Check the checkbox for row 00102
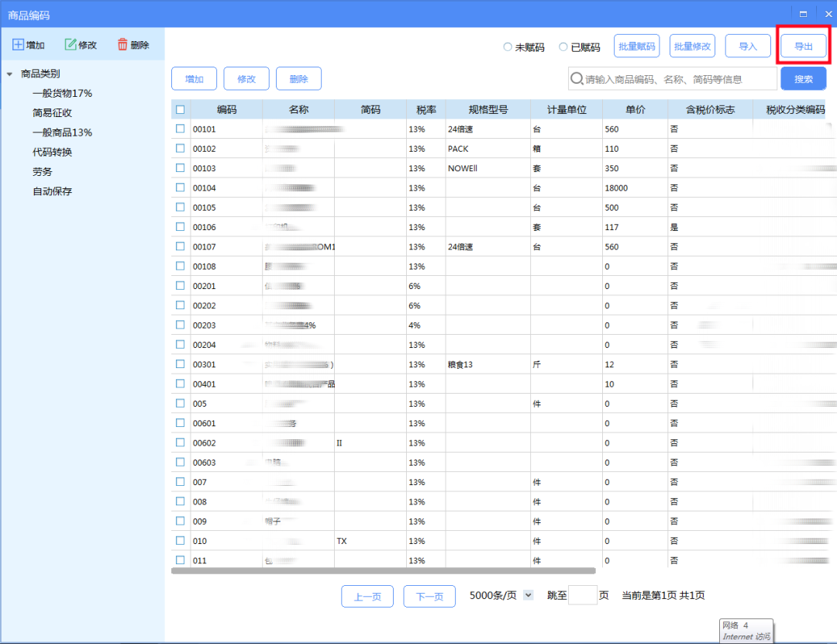 click(x=181, y=149)
